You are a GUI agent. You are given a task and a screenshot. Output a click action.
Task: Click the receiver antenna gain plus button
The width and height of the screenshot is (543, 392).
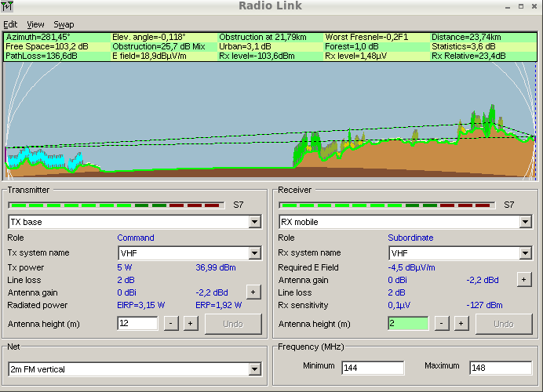pyautogui.click(x=524, y=280)
